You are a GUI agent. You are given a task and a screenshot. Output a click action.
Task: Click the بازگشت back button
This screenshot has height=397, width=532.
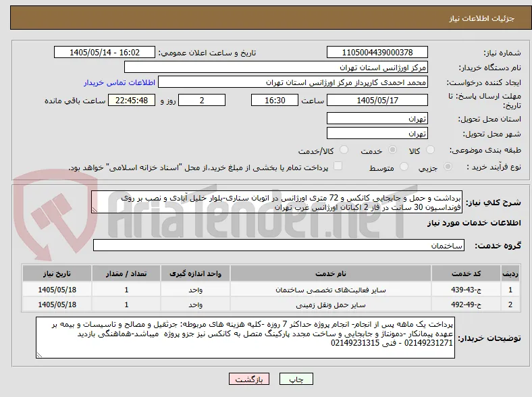[249, 379]
